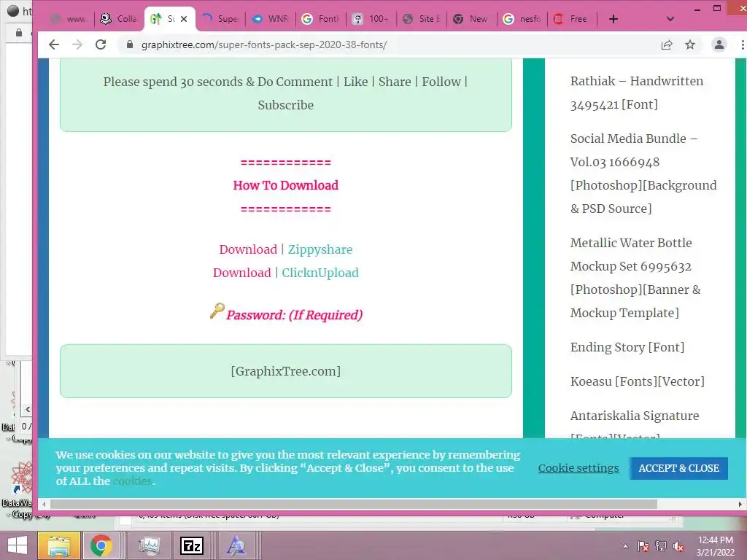Open Social Media Bundle Vol.03 post
This screenshot has width=747, height=560.
[643, 174]
